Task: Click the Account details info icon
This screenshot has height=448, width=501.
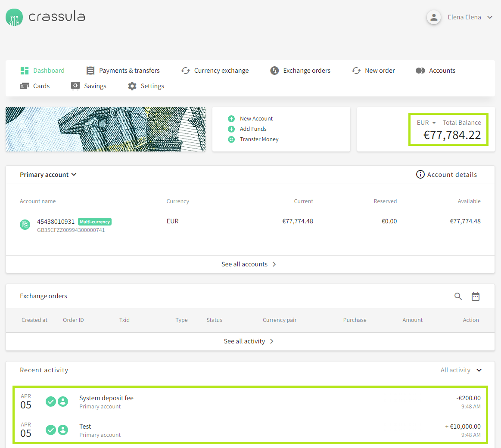Action: [x=420, y=174]
